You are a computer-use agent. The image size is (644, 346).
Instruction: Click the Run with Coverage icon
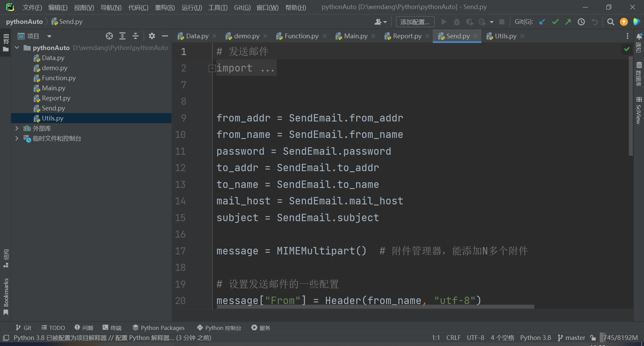coord(470,22)
